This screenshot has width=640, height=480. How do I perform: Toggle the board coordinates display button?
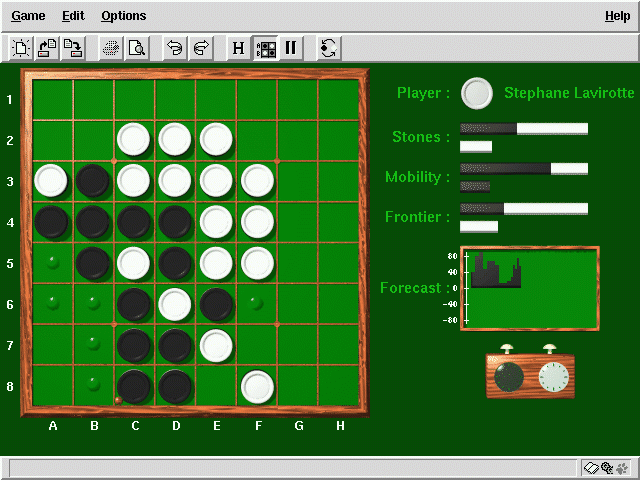point(266,47)
